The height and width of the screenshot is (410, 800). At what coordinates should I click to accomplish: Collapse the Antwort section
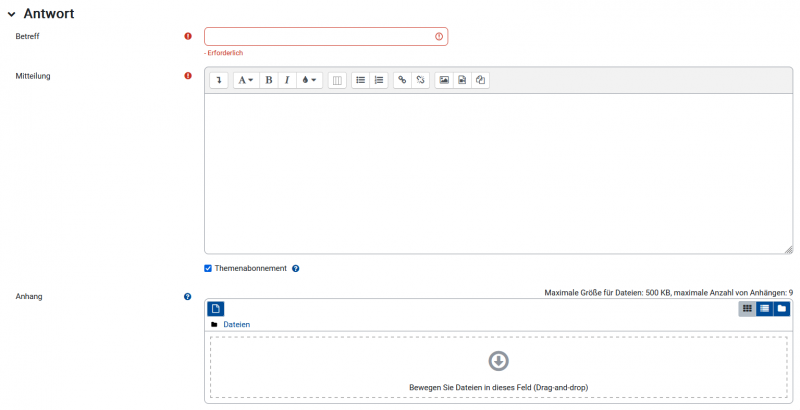pos(11,14)
